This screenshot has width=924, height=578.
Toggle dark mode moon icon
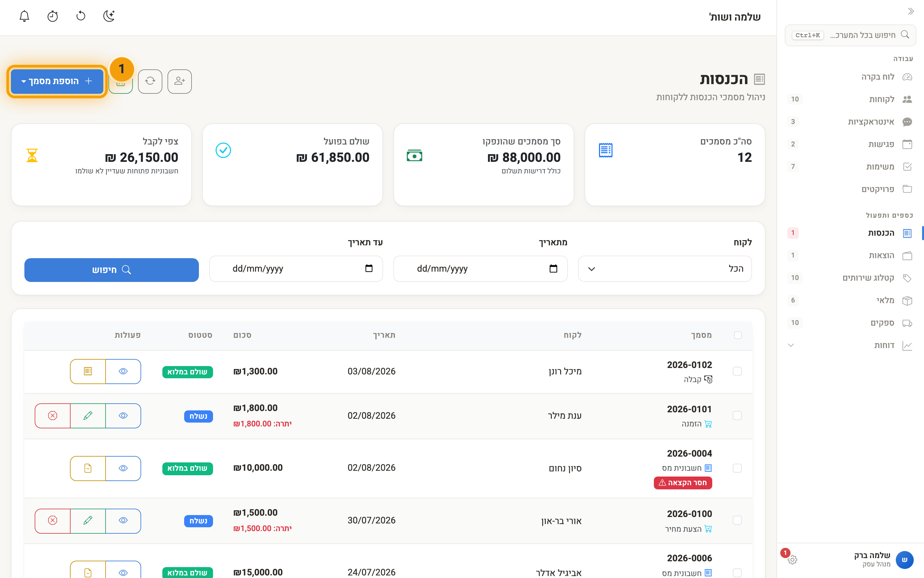(x=109, y=16)
